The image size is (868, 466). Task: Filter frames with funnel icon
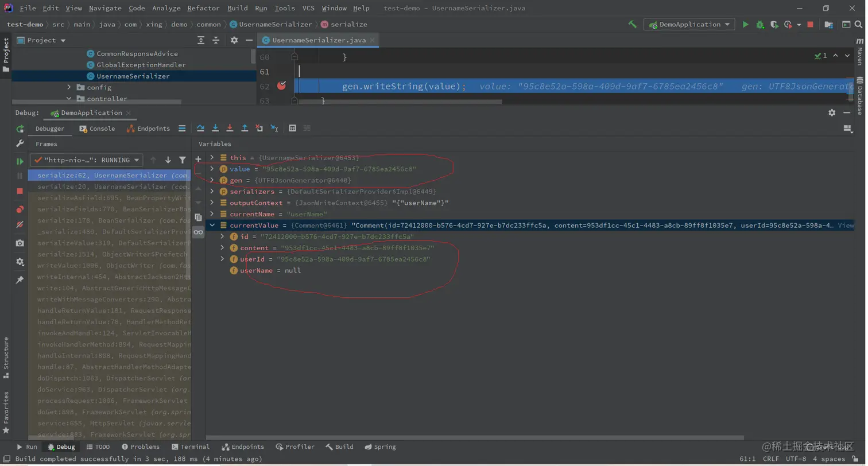183,160
